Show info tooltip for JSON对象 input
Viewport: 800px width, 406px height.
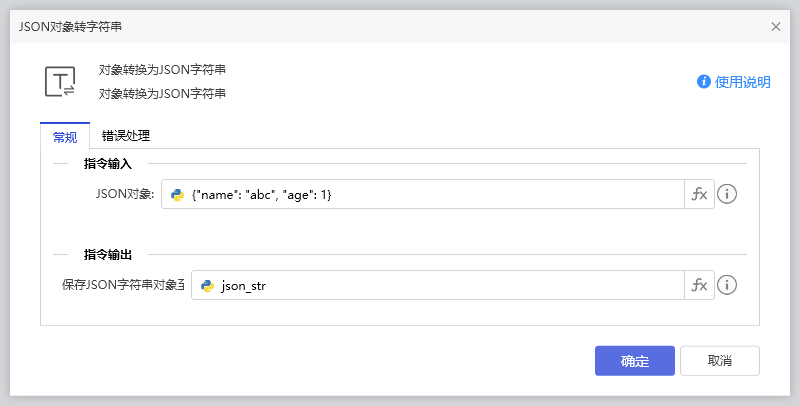tap(727, 195)
